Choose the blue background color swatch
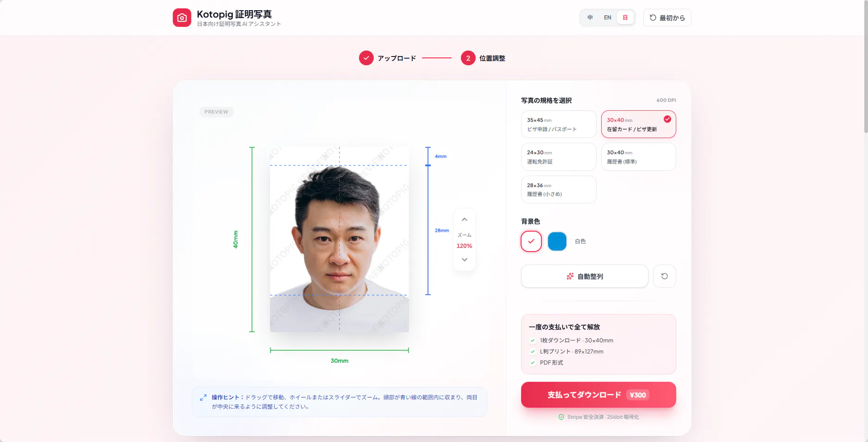The width and height of the screenshot is (868, 442). pos(557,241)
